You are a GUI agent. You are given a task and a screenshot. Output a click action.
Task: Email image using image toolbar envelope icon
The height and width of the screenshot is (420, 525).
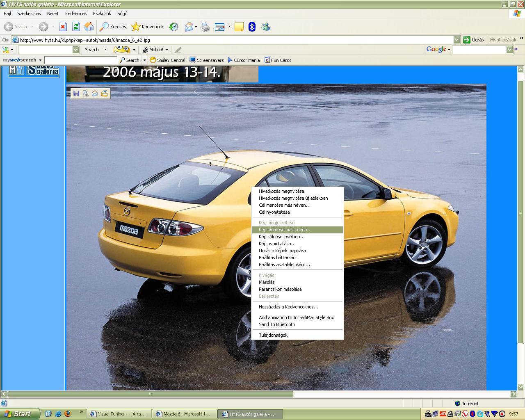[x=95, y=94]
